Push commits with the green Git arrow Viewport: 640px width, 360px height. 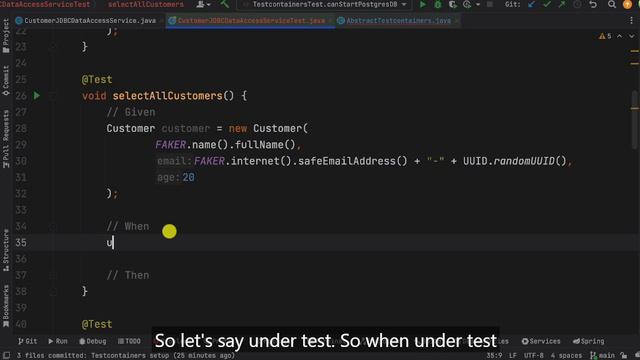point(562,4)
